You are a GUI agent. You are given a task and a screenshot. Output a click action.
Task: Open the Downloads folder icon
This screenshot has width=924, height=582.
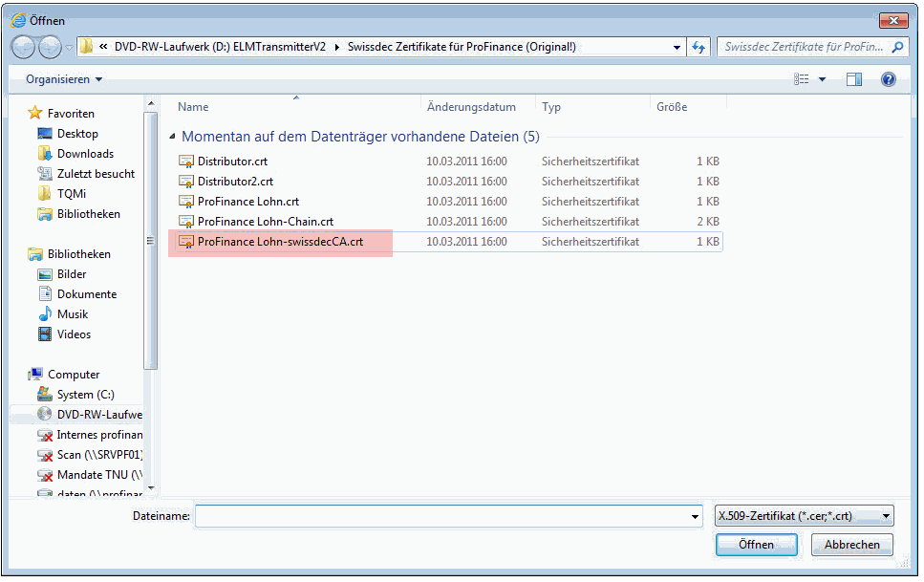(44, 154)
